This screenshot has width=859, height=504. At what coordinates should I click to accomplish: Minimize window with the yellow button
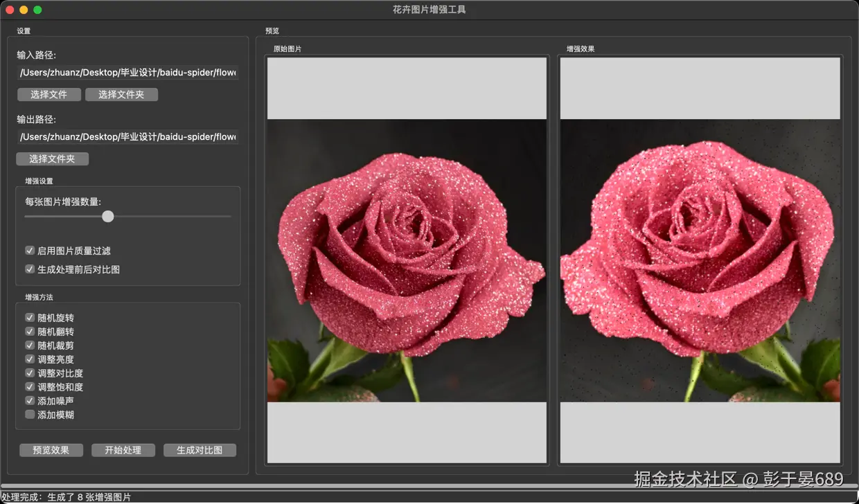[24, 10]
